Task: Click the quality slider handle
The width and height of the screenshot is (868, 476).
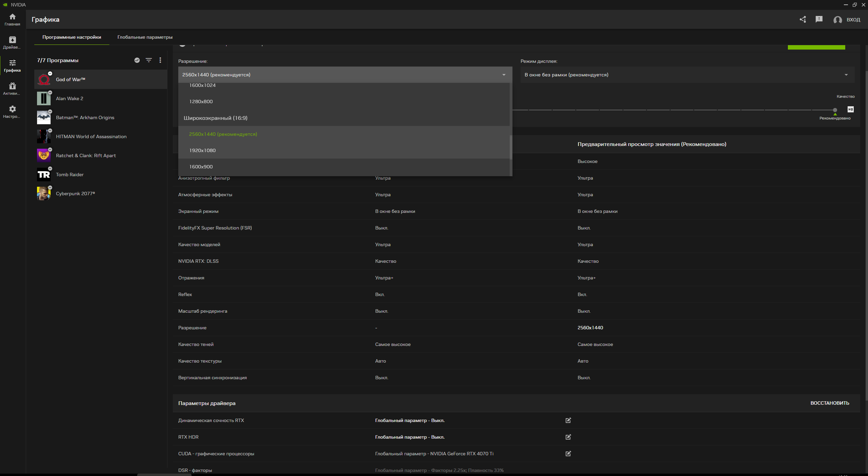Action: click(835, 110)
